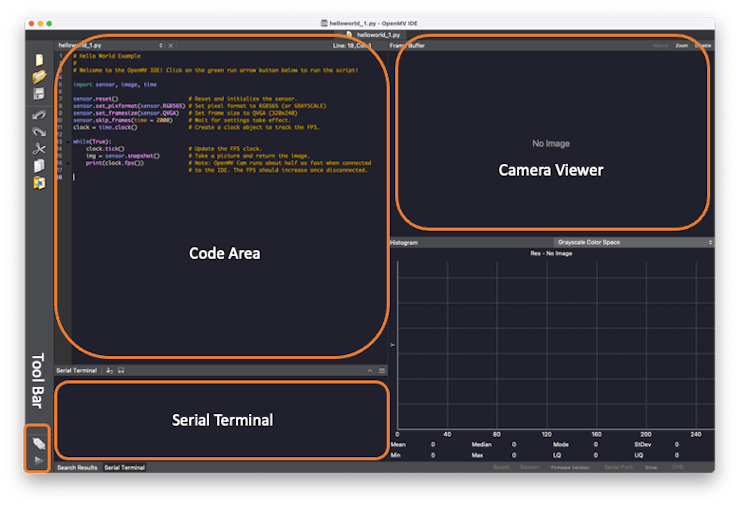This screenshot has width=740, height=506.
Task: Close the helloworld_1.py document with the X
Action: [170, 45]
